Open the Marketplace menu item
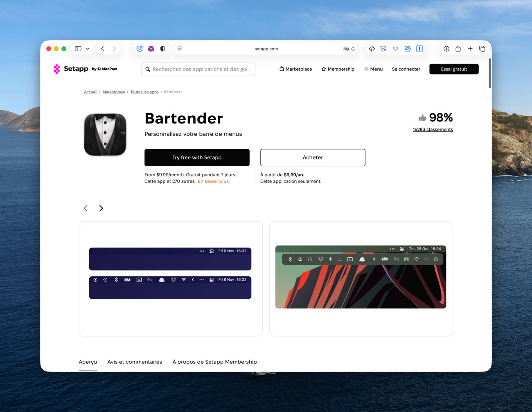532x412 pixels. (295, 69)
